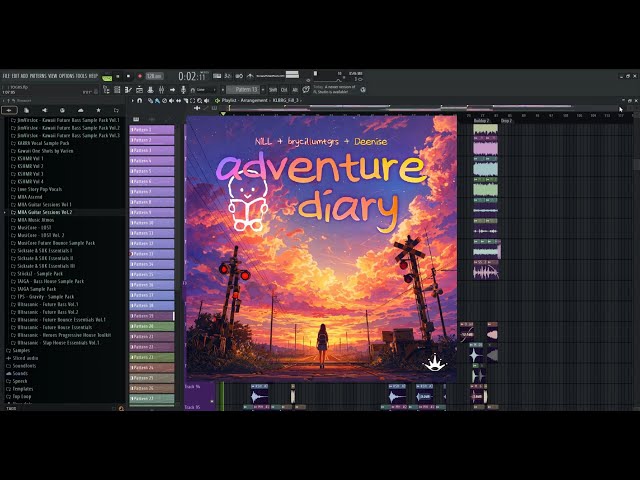Click browser cloud tab icon

(80, 110)
